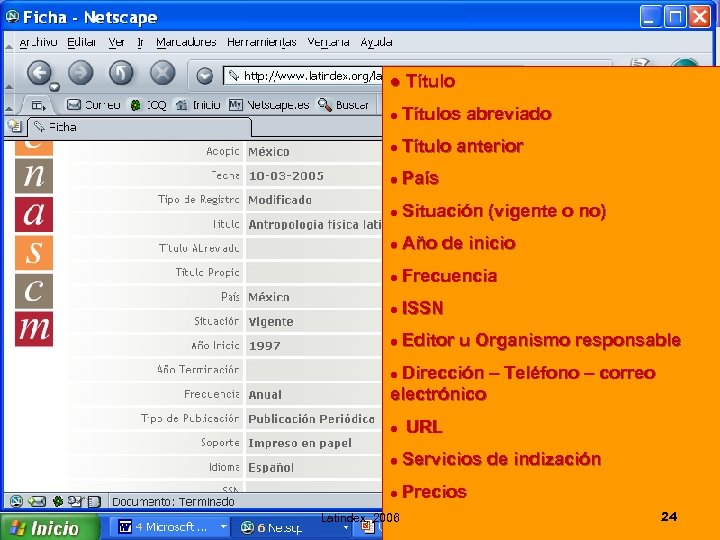This screenshot has width=720, height=540.
Task: Click the Mail icon in status bar
Action: [37, 501]
